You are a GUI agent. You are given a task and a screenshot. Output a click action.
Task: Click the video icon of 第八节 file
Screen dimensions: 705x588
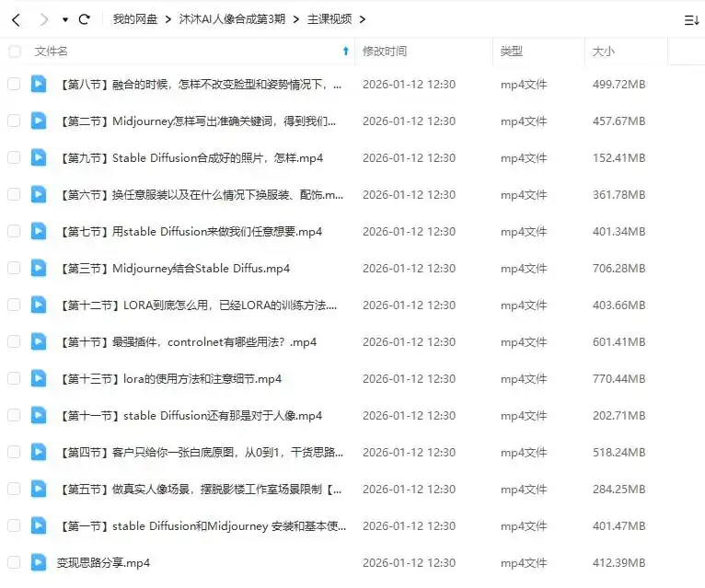pyautogui.click(x=39, y=84)
